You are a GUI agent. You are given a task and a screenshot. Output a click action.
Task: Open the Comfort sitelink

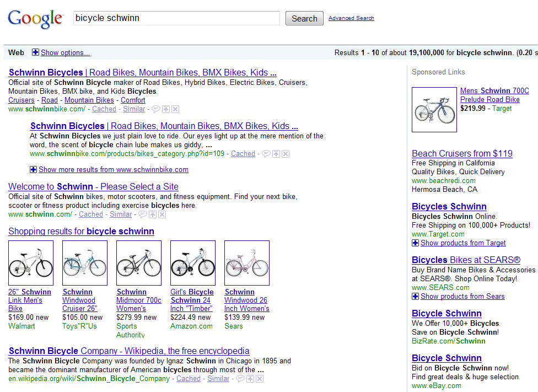tap(133, 100)
